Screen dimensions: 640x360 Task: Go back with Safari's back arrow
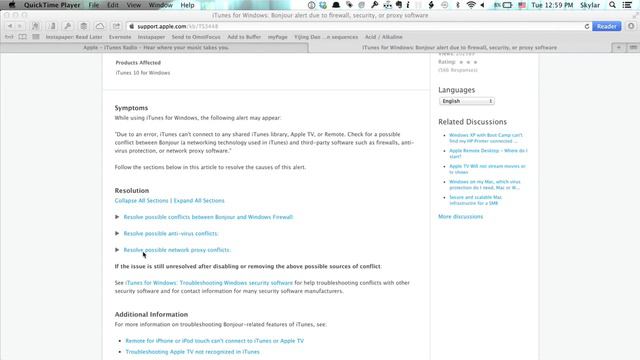tap(10, 26)
